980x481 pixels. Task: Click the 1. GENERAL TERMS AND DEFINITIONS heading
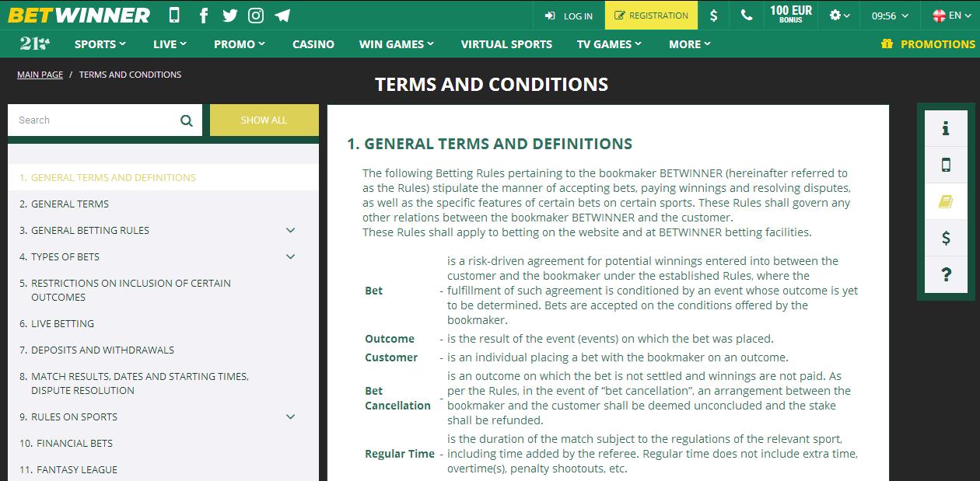[x=489, y=144]
